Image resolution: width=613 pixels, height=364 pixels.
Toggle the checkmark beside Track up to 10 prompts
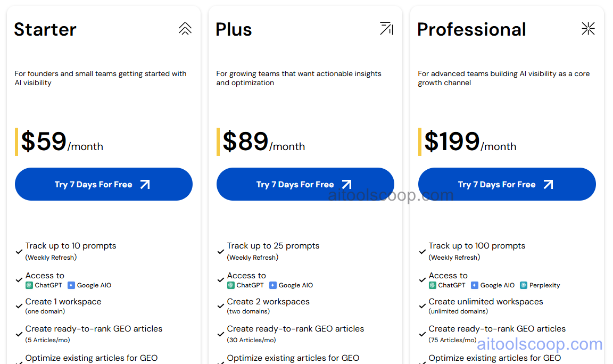click(x=19, y=251)
